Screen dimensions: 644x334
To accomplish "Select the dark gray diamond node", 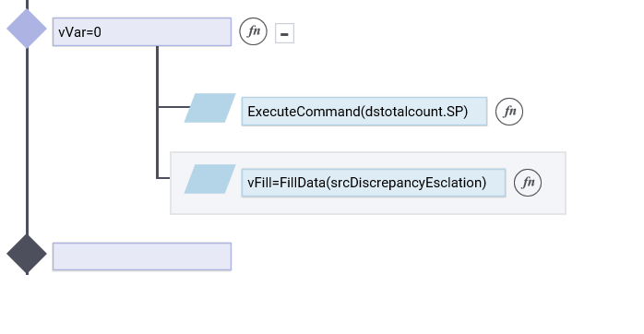I will (x=27, y=254).
